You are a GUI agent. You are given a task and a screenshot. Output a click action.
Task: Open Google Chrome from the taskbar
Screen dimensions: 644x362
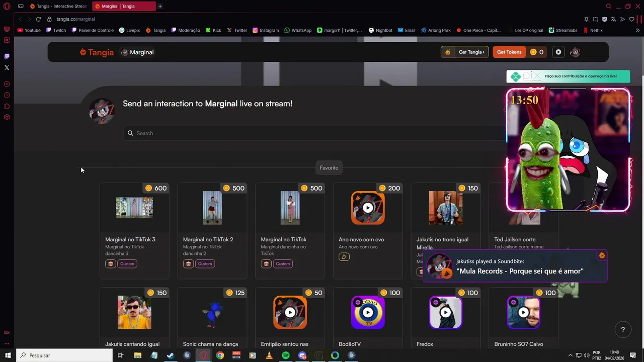click(220, 355)
